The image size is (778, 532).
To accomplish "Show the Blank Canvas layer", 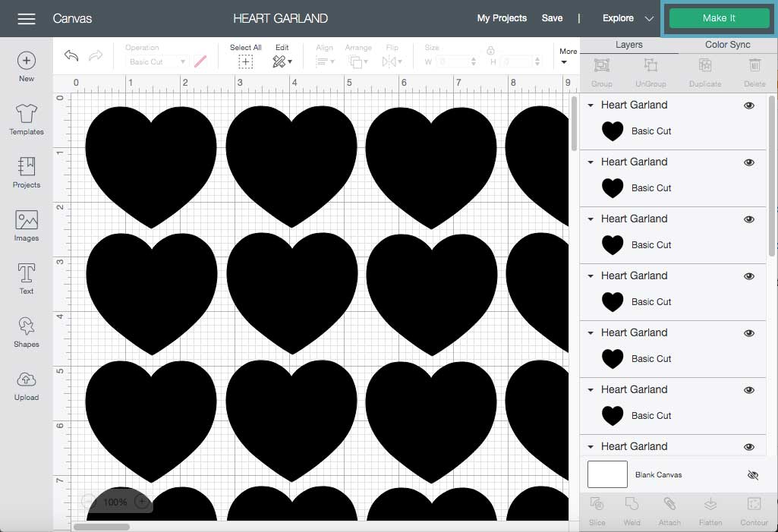I will point(753,475).
